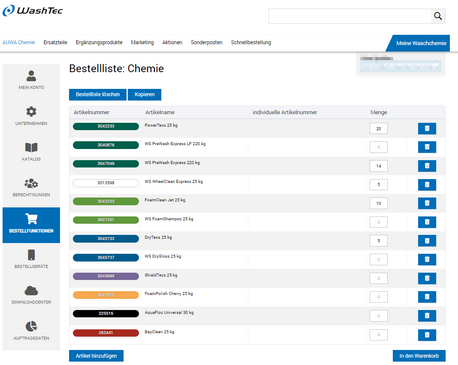Remove WS PreWash Express LF 220 kg row
458x365 pixels.
click(x=427, y=147)
